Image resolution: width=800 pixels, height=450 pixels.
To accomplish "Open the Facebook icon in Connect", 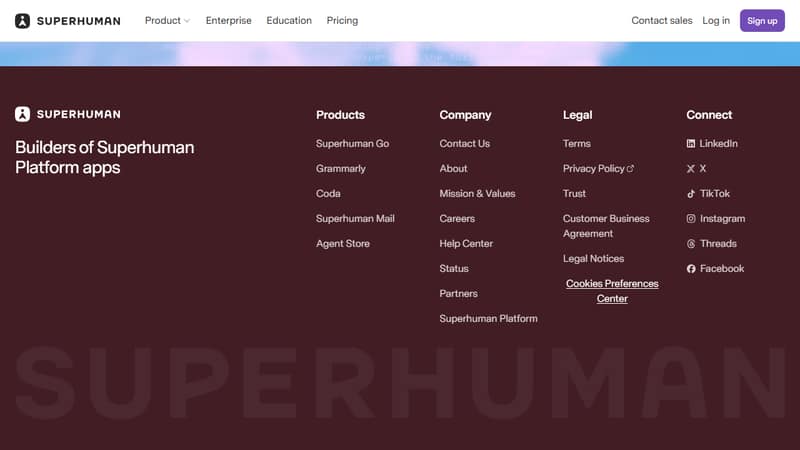I will 691,269.
